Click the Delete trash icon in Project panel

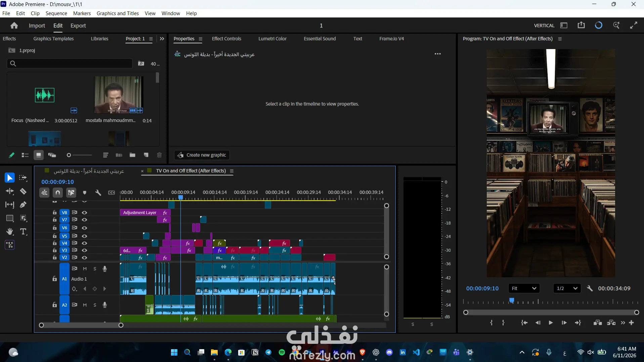click(x=159, y=155)
